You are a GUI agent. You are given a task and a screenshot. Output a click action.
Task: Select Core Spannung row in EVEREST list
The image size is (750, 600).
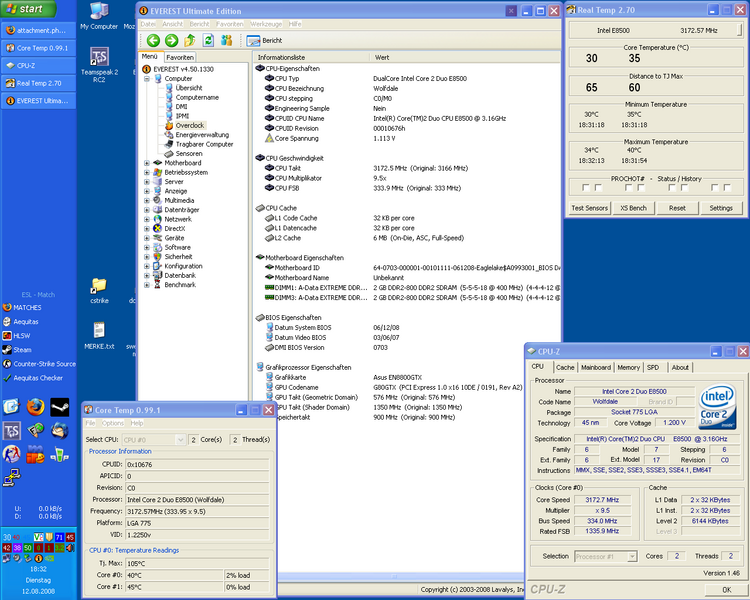coord(407,139)
